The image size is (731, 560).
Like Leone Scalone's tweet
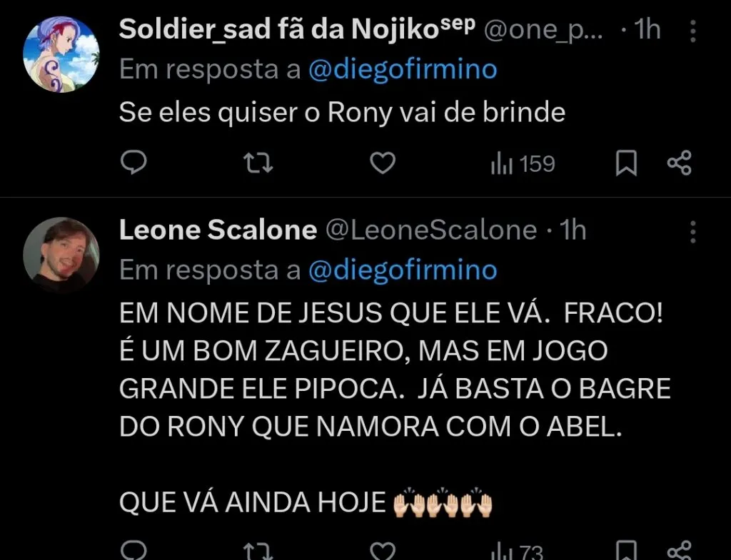pyautogui.click(x=383, y=551)
